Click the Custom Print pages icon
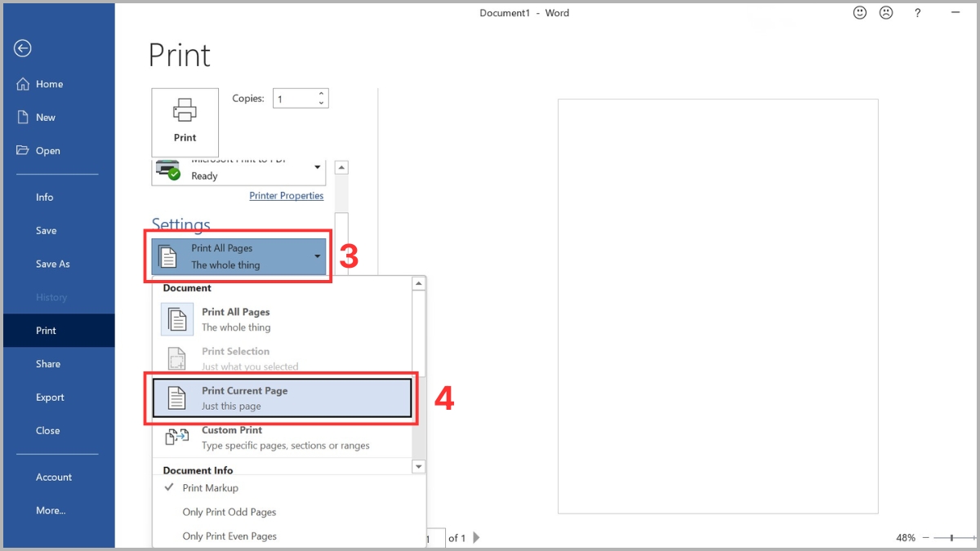 pyautogui.click(x=177, y=438)
